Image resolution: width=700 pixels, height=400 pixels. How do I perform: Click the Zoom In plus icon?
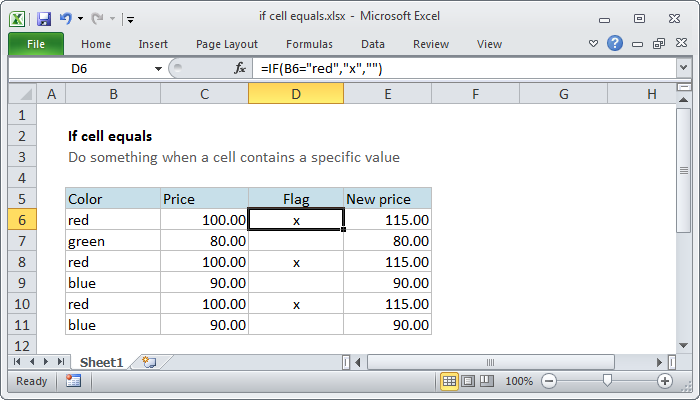tap(664, 381)
